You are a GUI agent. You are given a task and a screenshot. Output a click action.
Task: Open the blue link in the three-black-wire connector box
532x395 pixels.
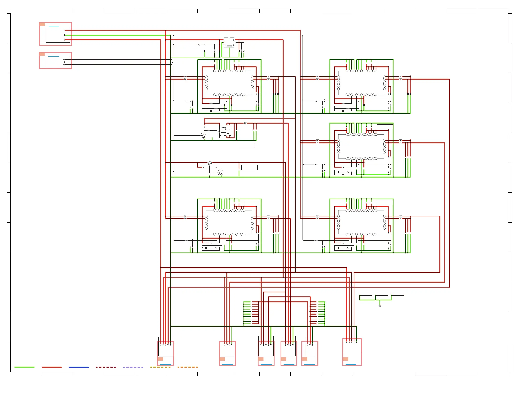point(53,57)
